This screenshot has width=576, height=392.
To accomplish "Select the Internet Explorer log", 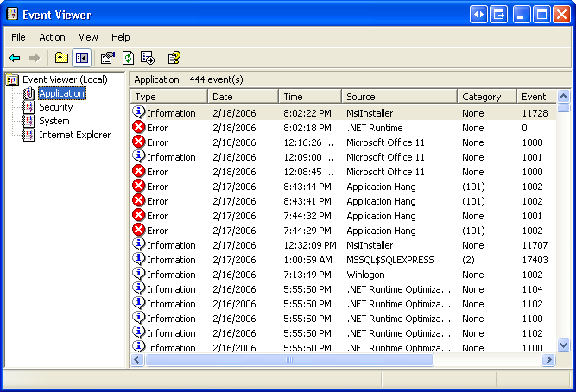I will coord(74,135).
